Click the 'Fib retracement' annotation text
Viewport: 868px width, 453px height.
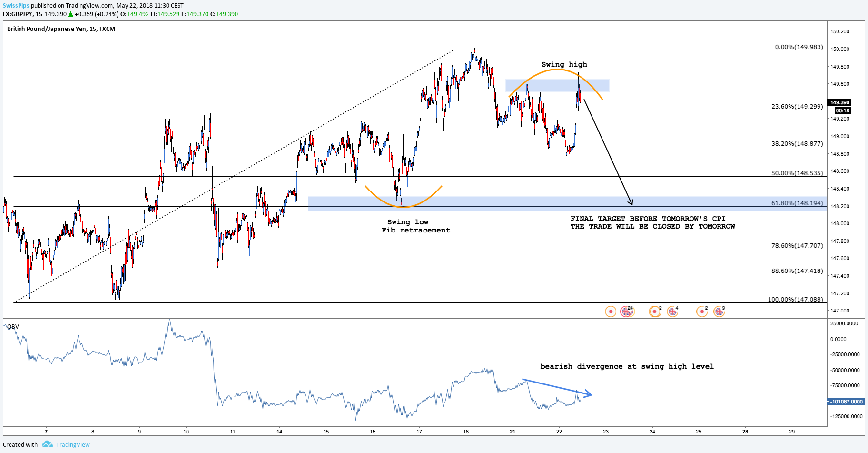[x=415, y=230]
